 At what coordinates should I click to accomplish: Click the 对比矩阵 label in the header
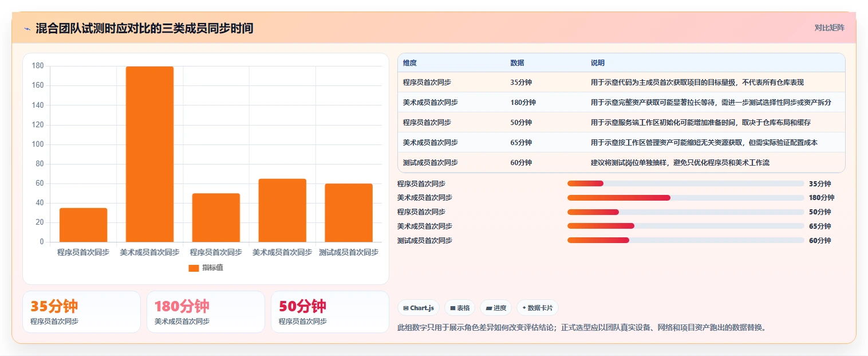tap(829, 28)
